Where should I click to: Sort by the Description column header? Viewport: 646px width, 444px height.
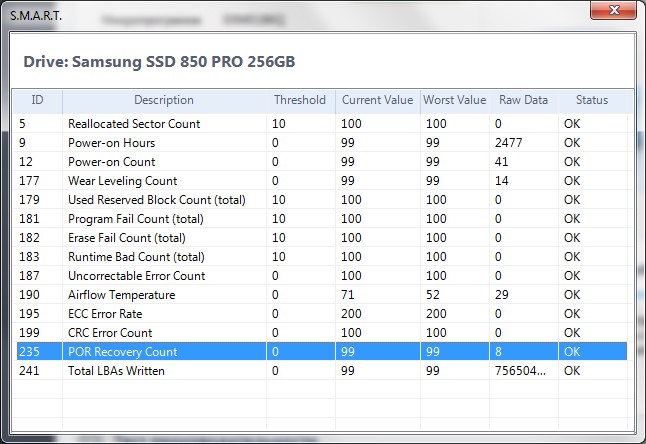[x=164, y=100]
